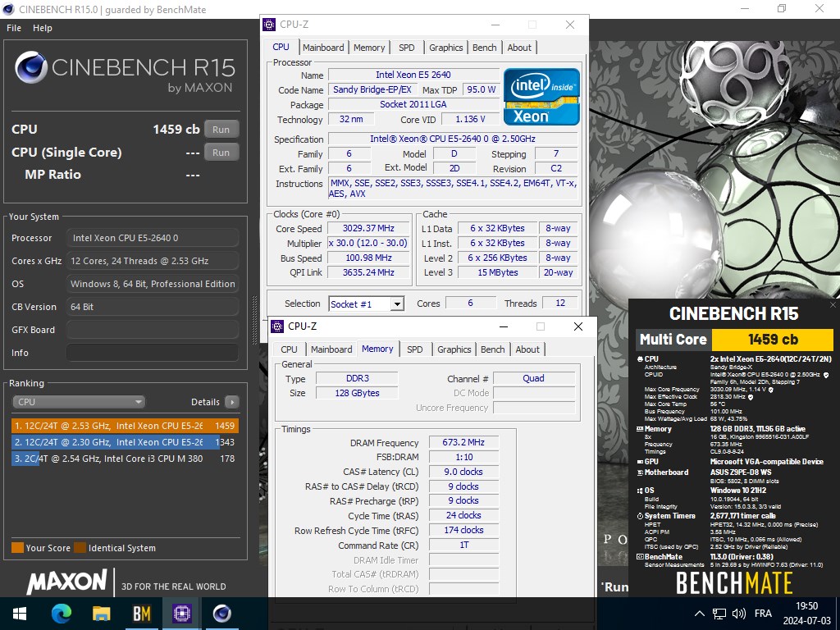Open File Explorer from taskbar
The height and width of the screenshot is (630, 840).
[101, 614]
